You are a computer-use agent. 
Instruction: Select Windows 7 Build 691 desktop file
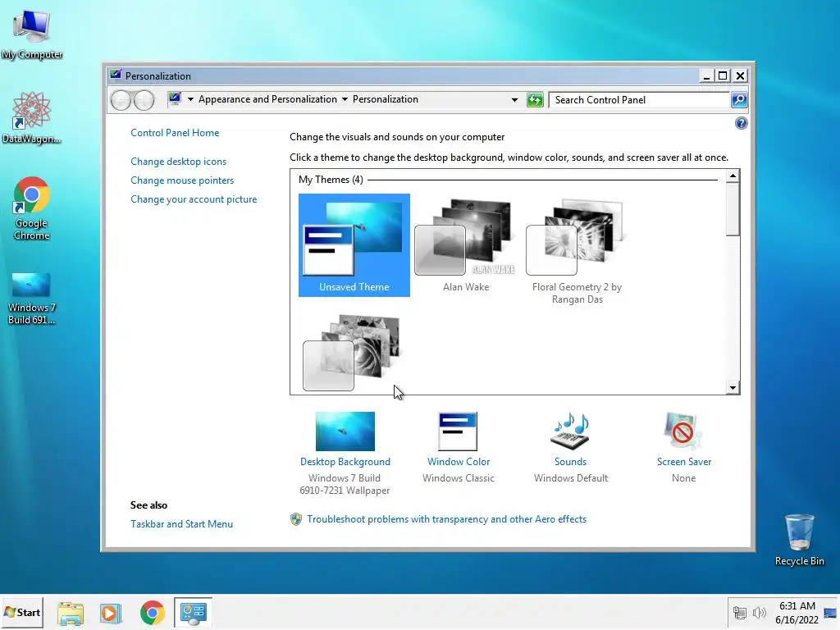[x=32, y=299]
